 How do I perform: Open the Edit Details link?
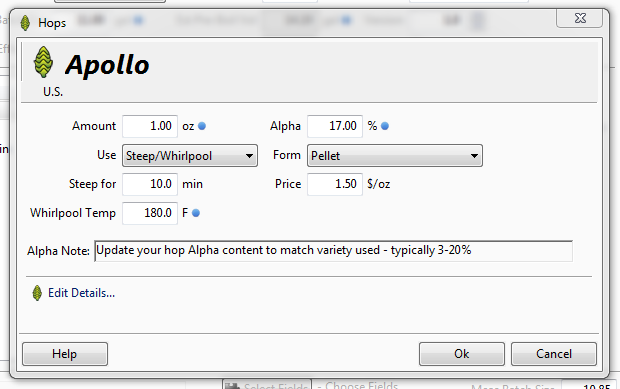coord(81,293)
